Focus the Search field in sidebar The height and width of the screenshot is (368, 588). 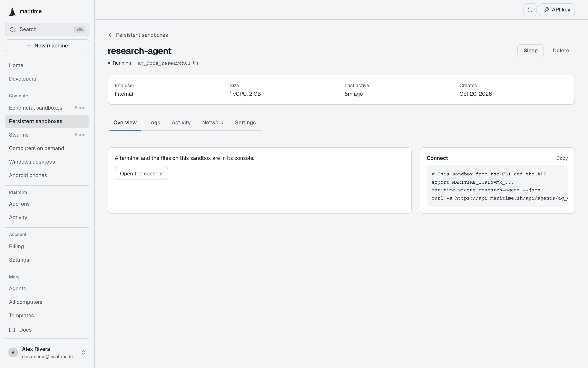tap(47, 29)
